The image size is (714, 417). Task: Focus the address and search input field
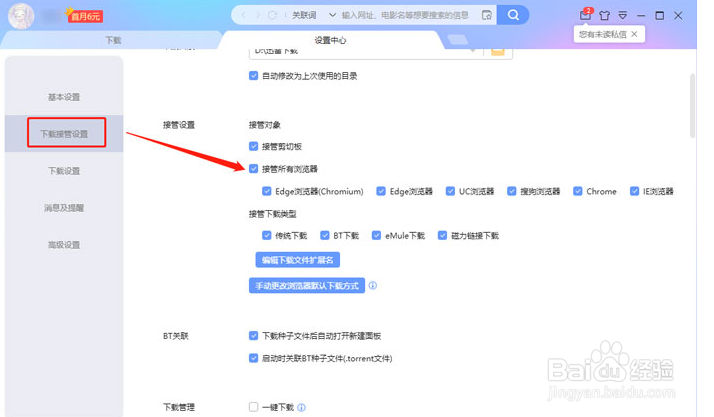tap(405, 15)
